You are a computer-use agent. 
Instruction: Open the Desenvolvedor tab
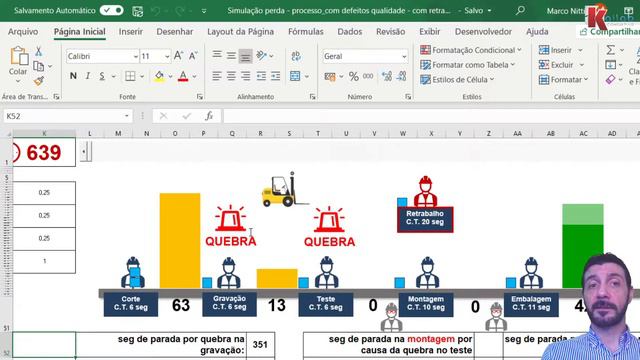(483, 31)
